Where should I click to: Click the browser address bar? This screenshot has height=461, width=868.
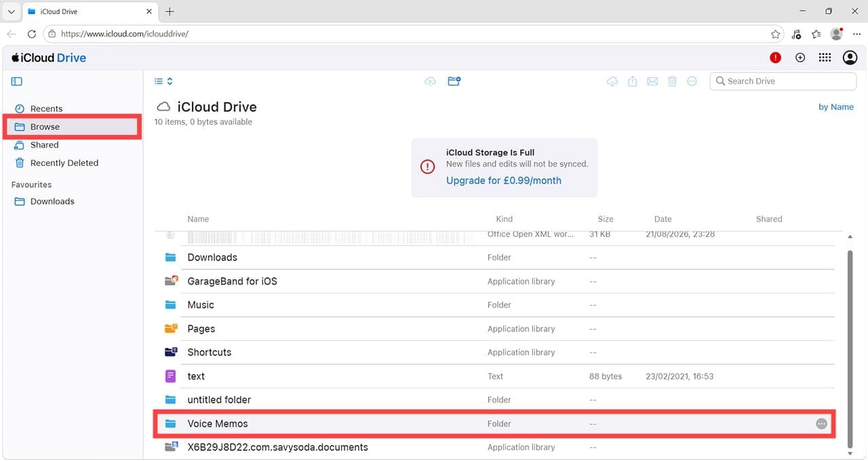[412, 33]
